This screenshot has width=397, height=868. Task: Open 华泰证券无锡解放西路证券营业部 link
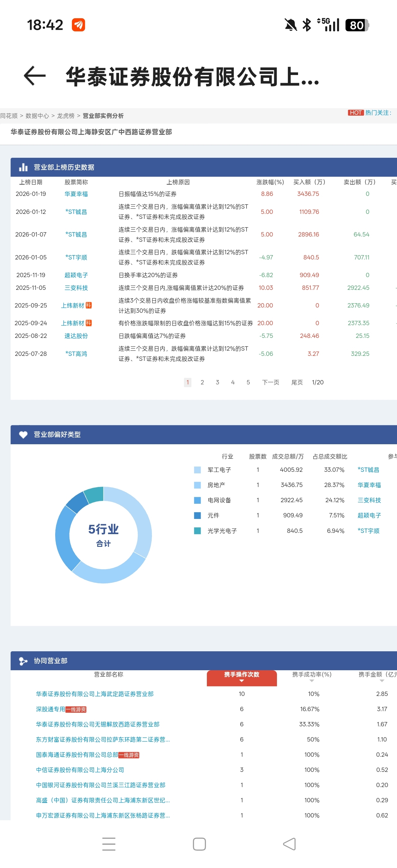point(98,724)
